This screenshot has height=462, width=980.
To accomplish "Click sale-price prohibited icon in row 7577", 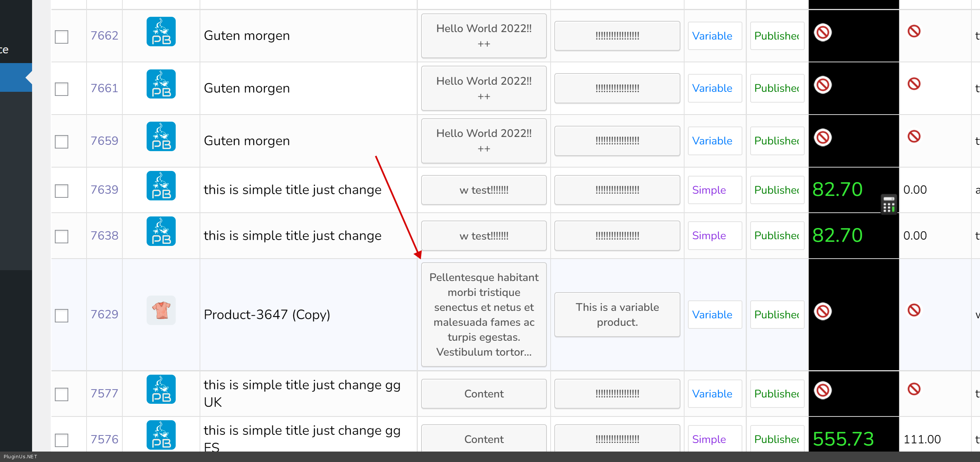I will 914,389.
